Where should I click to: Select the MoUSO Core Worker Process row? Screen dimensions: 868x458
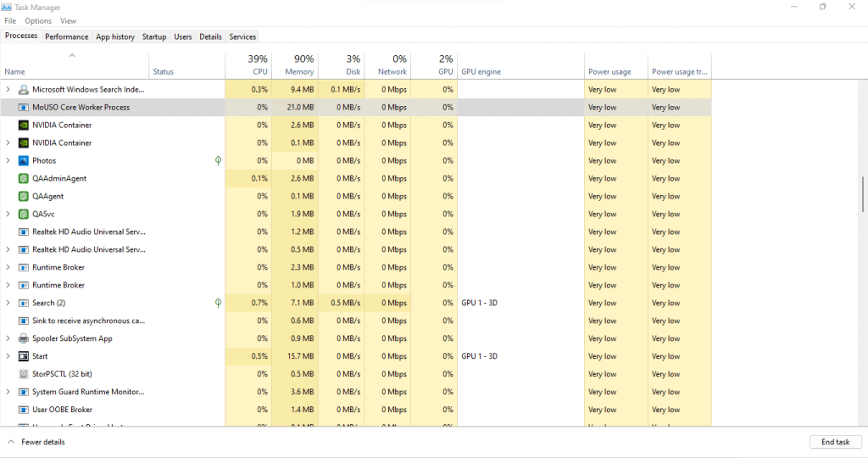pyautogui.click(x=81, y=107)
